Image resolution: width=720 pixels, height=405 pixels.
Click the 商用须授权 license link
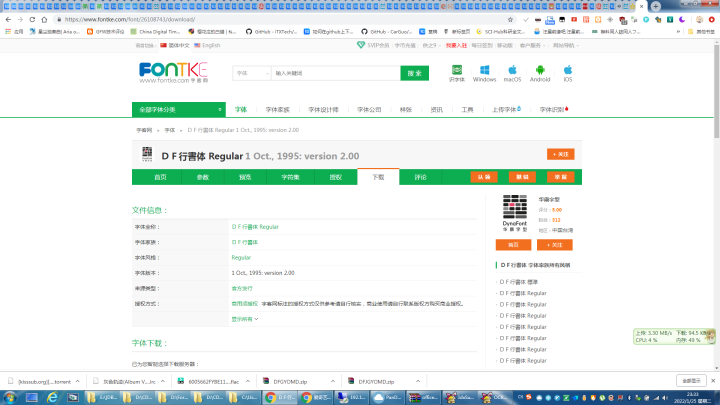coord(245,301)
